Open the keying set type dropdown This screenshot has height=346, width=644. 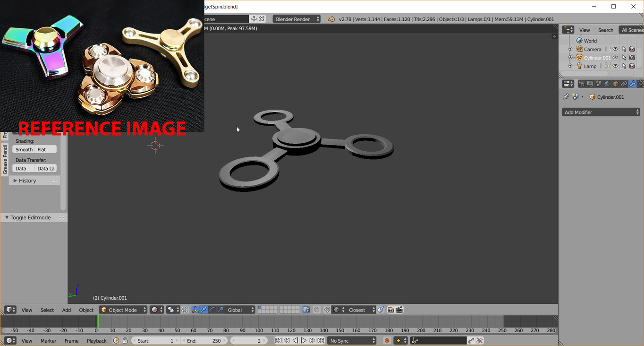[x=401, y=341]
